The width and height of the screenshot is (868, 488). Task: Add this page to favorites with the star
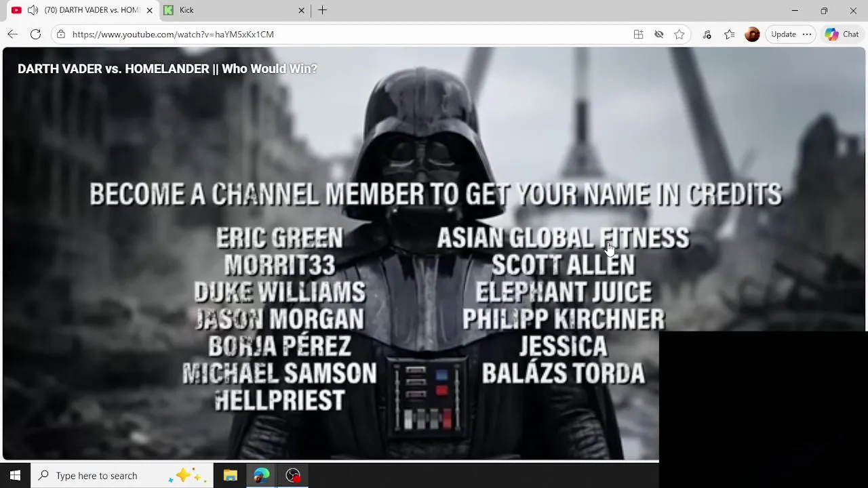pyautogui.click(x=679, y=34)
